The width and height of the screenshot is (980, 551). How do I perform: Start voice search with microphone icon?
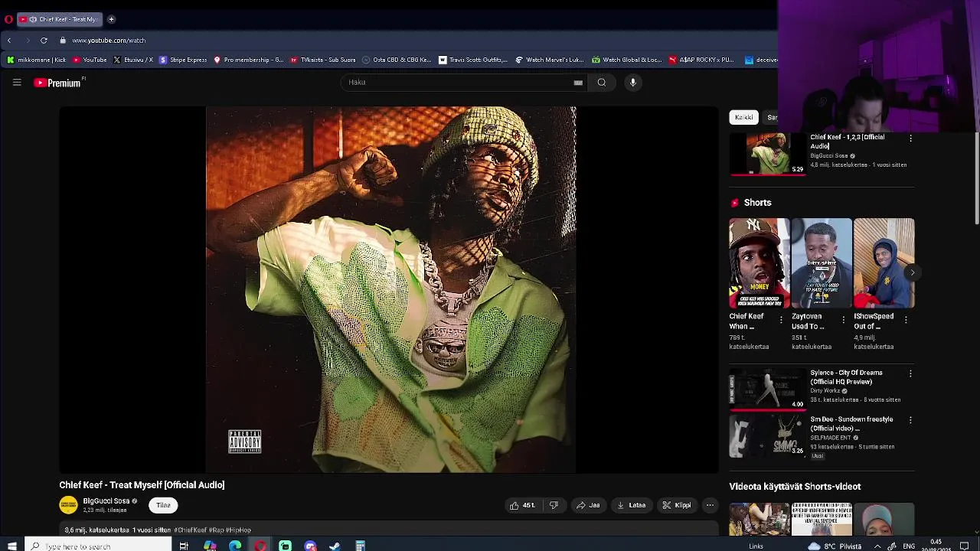pyautogui.click(x=632, y=83)
